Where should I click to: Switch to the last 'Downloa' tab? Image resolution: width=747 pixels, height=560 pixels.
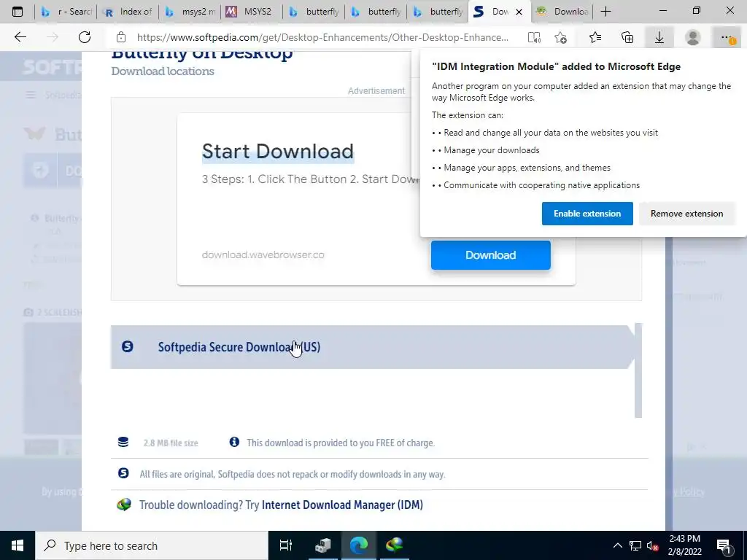562,12
